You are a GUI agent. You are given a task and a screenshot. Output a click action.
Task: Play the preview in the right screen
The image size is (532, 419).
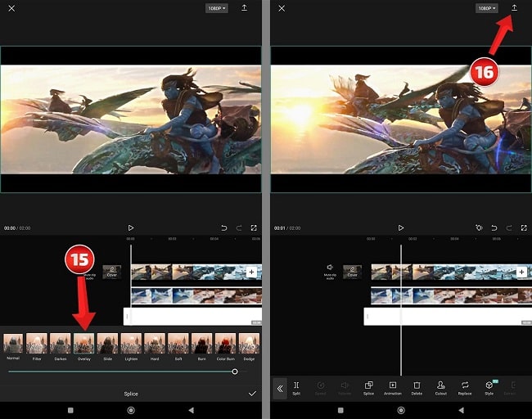coord(401,228)
